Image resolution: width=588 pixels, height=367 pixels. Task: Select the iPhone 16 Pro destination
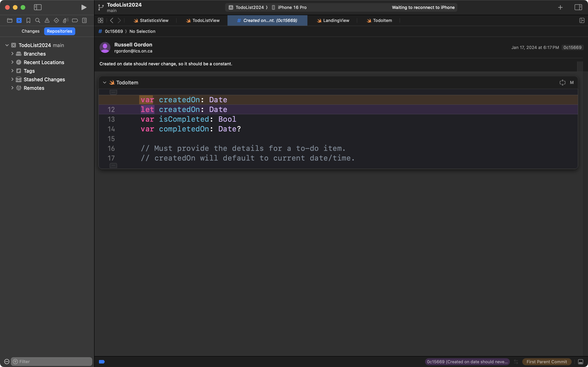pos(292,7)
